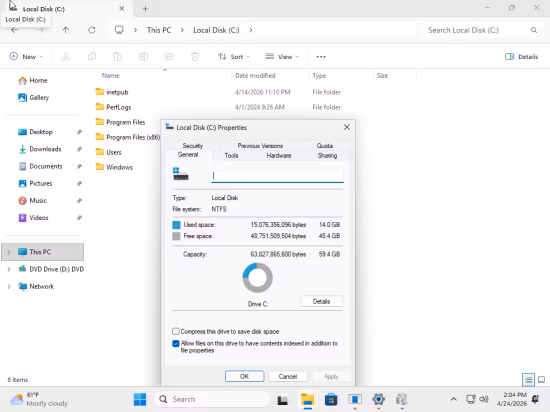The image size is (550, 412).
Task: Show hidden tray icons
Action: [x=454, y=399]
